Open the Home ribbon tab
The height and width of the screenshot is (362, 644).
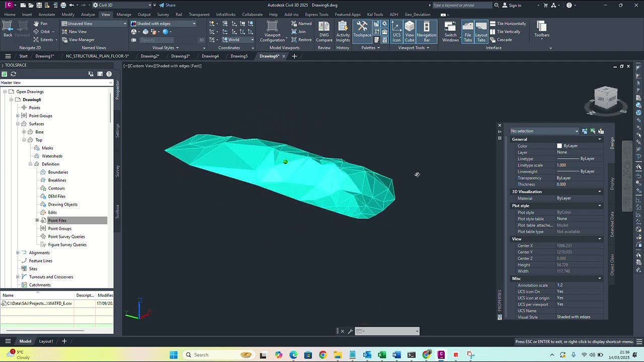coord(10,15)
